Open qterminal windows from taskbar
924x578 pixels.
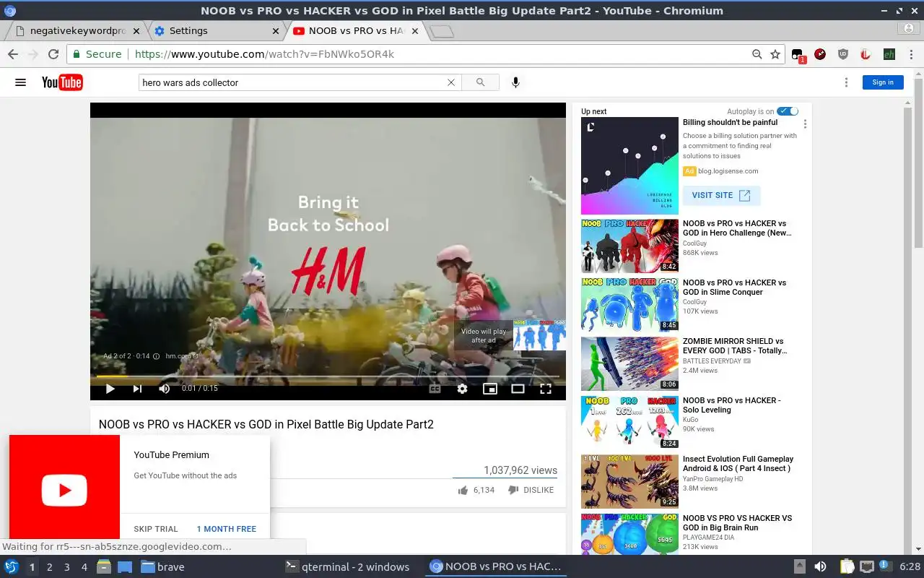[x=348, y=567]
